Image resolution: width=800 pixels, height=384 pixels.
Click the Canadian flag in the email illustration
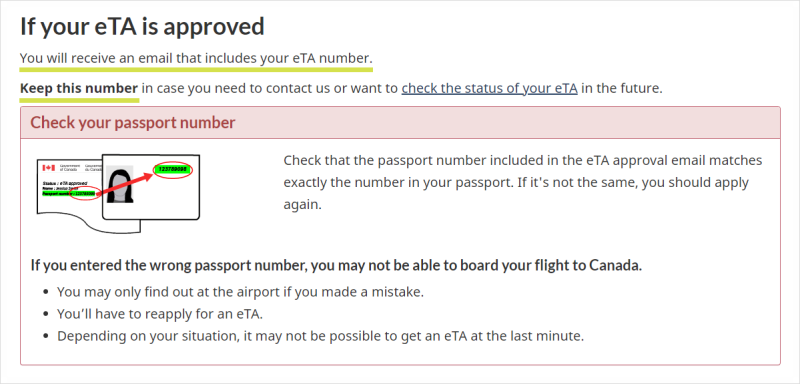pos(48,167)
